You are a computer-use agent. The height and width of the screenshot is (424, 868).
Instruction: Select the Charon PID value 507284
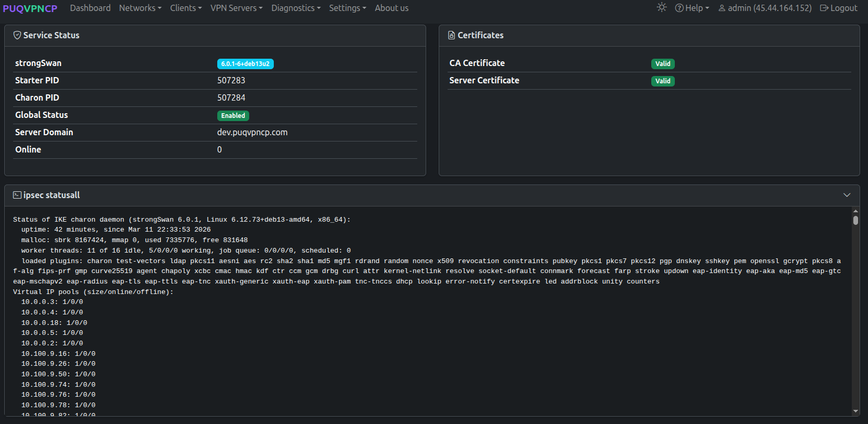coord(231,97)
